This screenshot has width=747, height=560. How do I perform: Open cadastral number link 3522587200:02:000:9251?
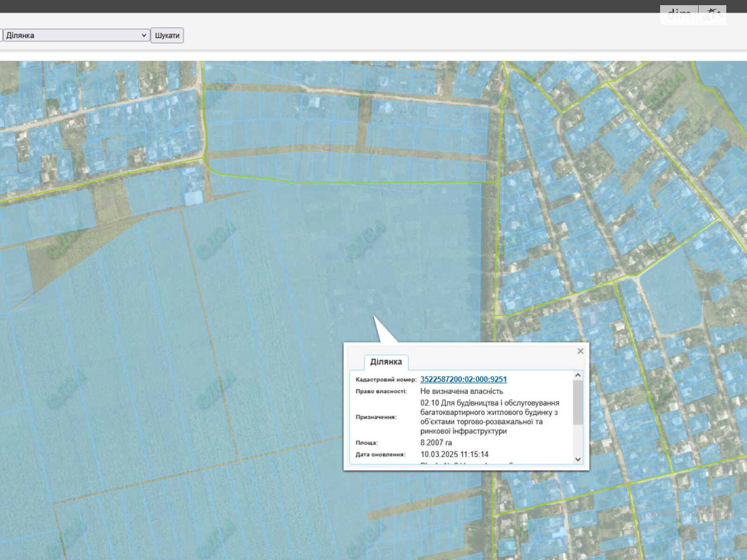(x=463, y=379)
